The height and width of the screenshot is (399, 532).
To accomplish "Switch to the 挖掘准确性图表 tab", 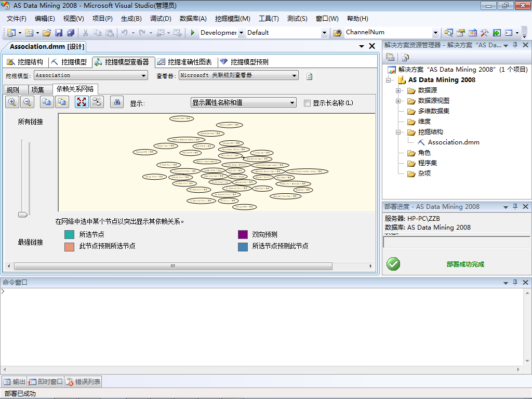I will pyautogui.click(x=185, y=62).
